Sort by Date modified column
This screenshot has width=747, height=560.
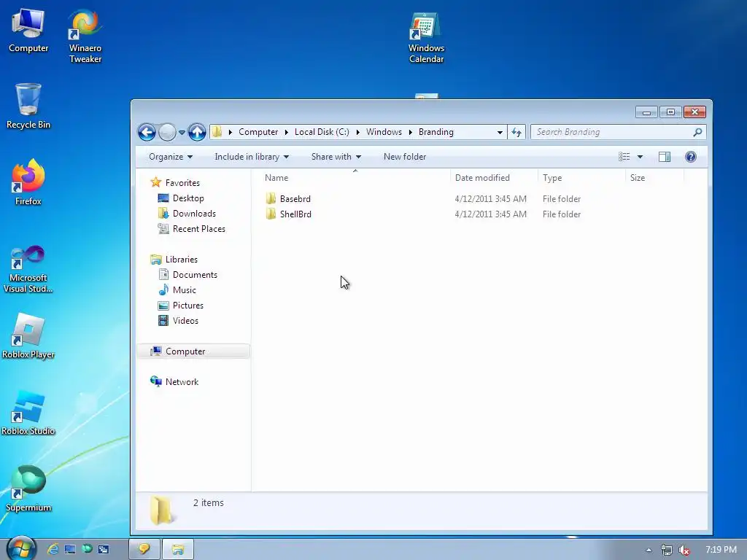coord(494,178)
